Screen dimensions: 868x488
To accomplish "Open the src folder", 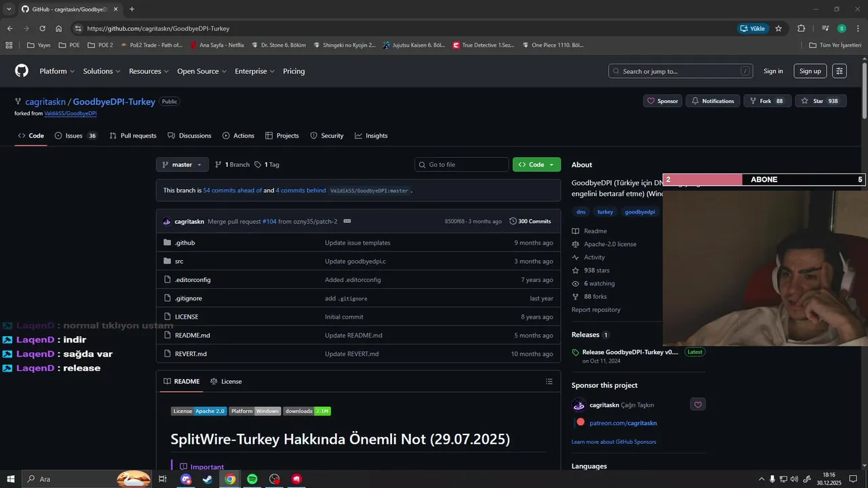I will coord(179,261).
